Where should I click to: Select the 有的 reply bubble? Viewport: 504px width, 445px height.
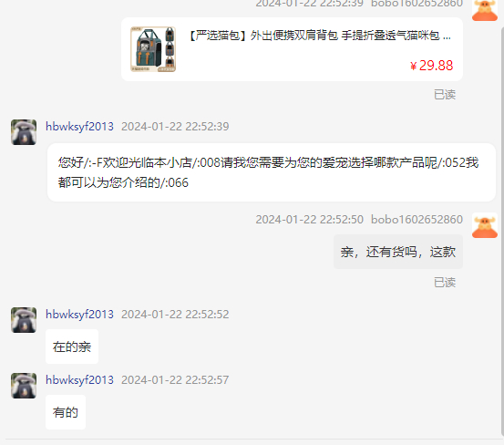(x=66, y=412)
